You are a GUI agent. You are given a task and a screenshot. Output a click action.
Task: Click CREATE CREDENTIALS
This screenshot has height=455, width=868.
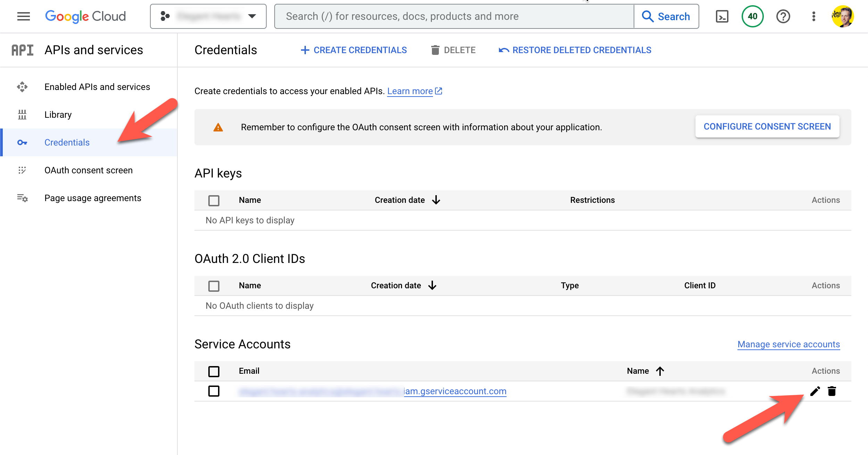(354, 50)
